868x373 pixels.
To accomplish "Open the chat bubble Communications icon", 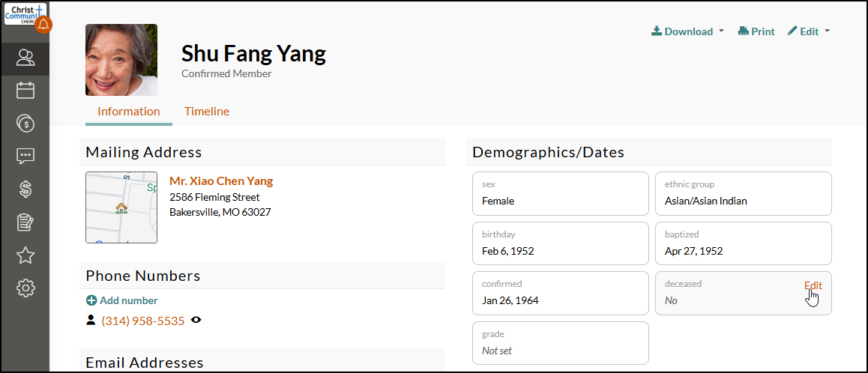I will 25,157.
